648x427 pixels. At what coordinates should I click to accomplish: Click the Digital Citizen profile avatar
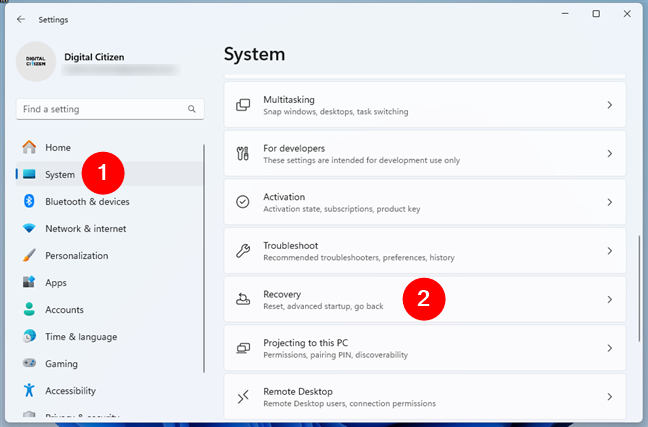point(37,62)
